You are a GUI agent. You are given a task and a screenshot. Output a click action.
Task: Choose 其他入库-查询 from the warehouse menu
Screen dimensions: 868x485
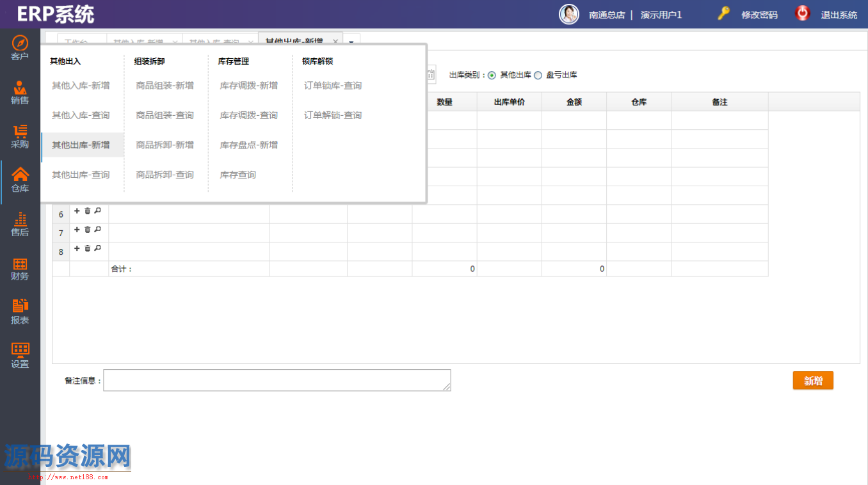point(81,115)
